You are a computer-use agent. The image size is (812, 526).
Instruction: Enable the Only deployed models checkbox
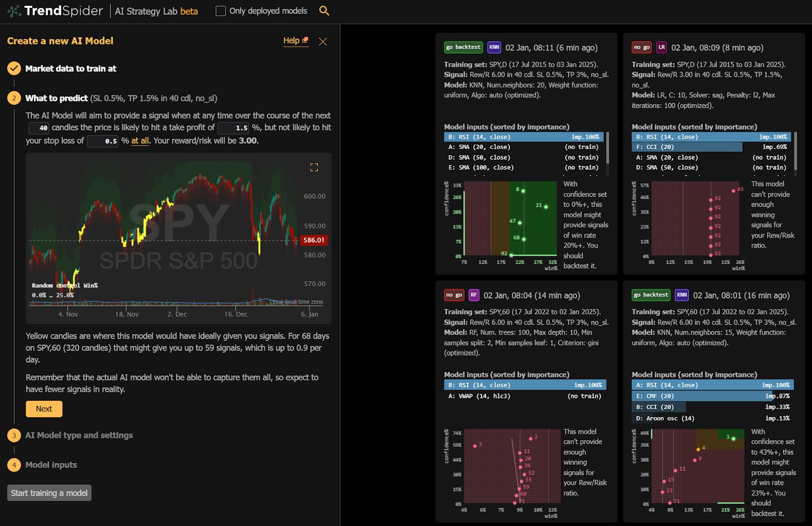click(x=219, y=10)
